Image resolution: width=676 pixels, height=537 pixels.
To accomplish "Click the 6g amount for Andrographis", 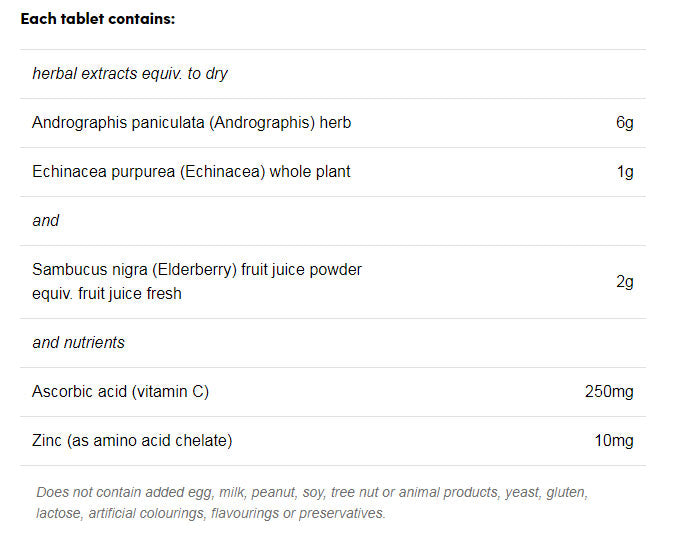I will (624, 122).
